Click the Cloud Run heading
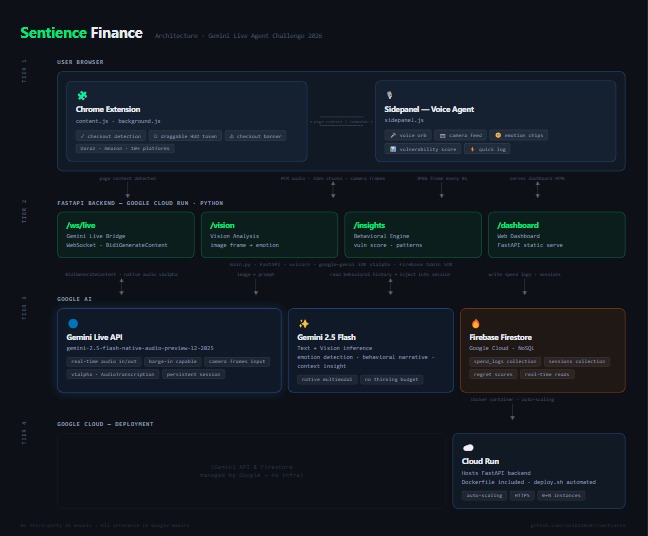Image resolution: width=648 pixels, height=536 pixels. pyautogui.click(x=480, y=461)
